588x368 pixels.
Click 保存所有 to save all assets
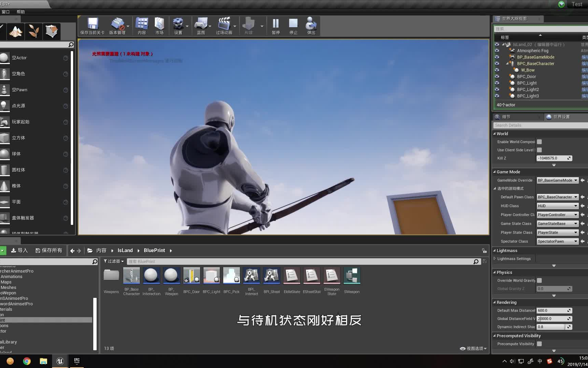tap(49, 250)
